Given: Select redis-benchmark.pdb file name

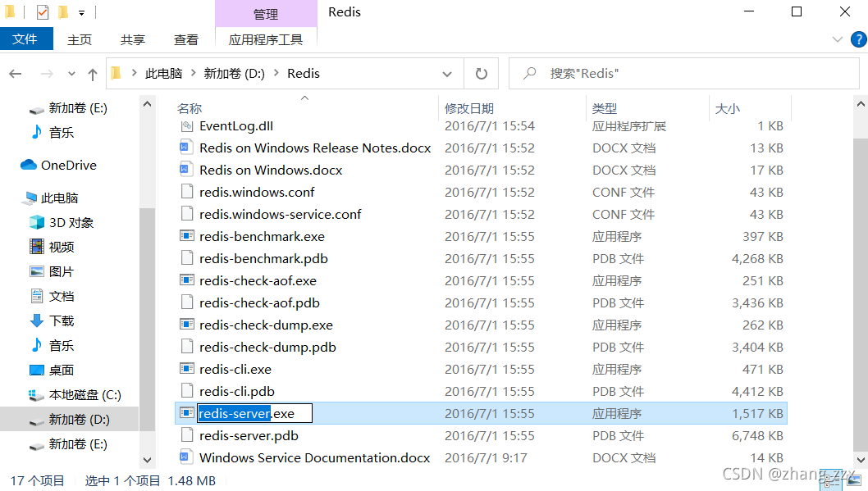Looking at the screenshot, I should tap(263, 258).
